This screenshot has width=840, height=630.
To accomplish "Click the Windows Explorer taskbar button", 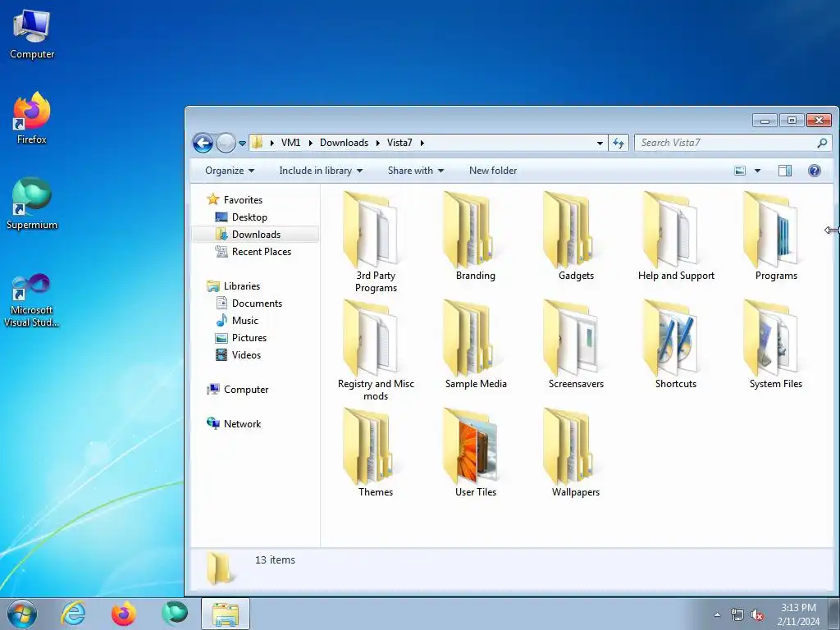I will point(226,614).
